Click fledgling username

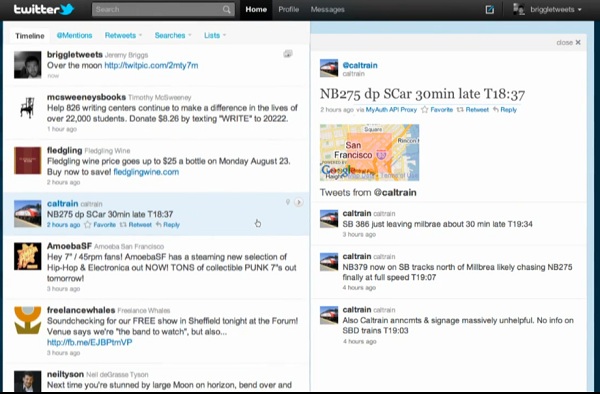point(65,150)
